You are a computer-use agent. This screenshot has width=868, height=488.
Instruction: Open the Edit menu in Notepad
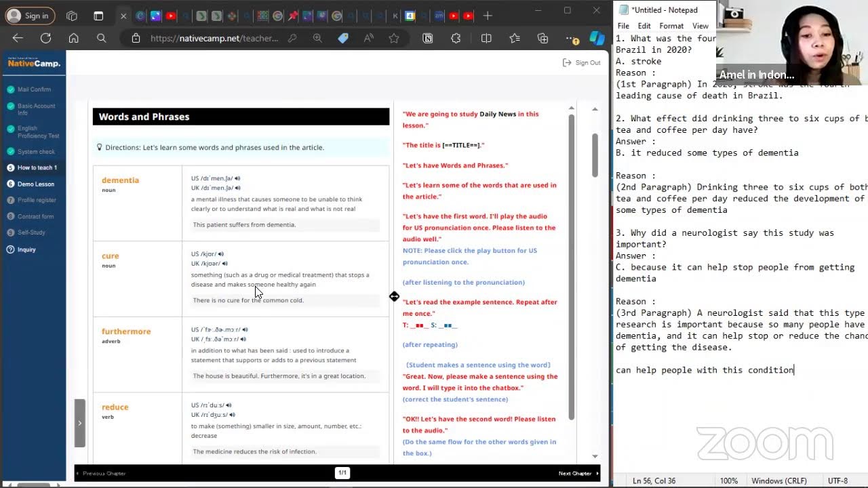[644, 26]
